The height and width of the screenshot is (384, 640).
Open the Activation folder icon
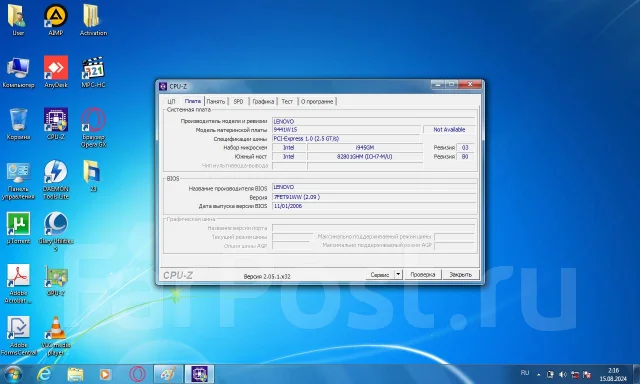tap(93, 20)
